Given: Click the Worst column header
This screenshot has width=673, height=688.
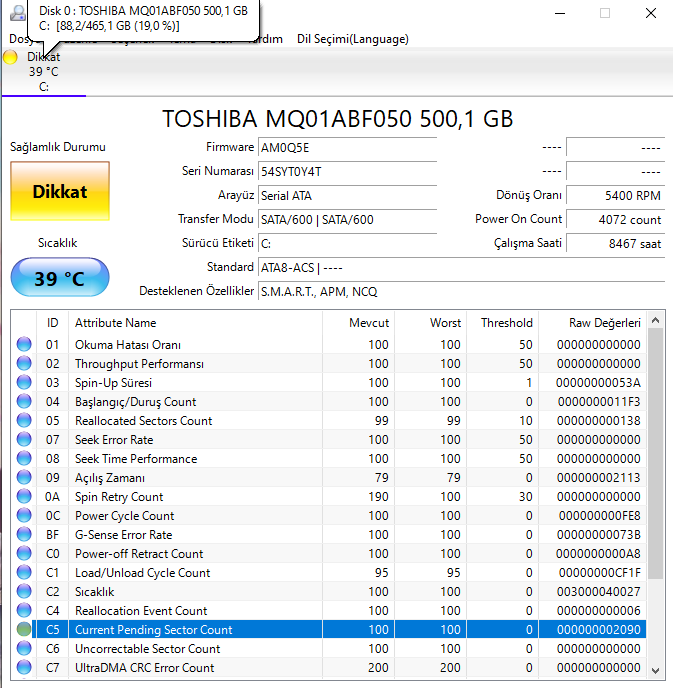Looking at the screenshot, I should (x=430, y=323).
